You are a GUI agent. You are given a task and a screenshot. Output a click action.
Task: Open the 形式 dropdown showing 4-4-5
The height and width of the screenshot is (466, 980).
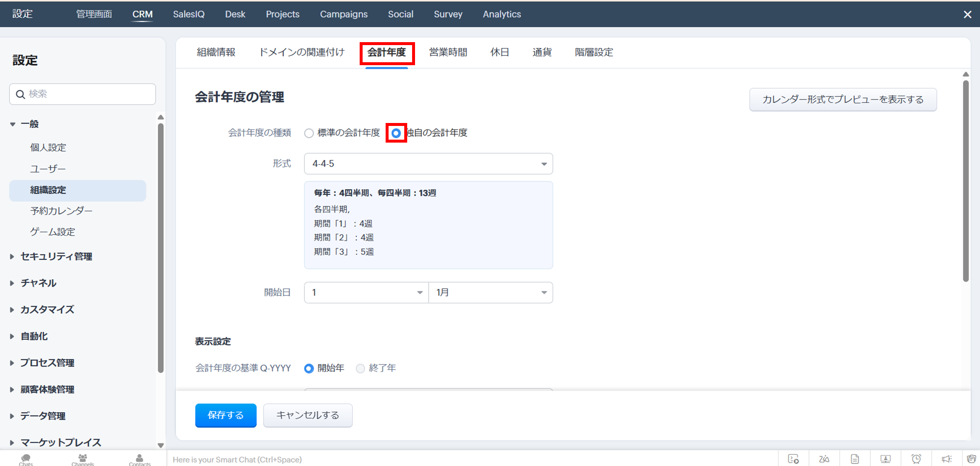[x=428, y=164]
